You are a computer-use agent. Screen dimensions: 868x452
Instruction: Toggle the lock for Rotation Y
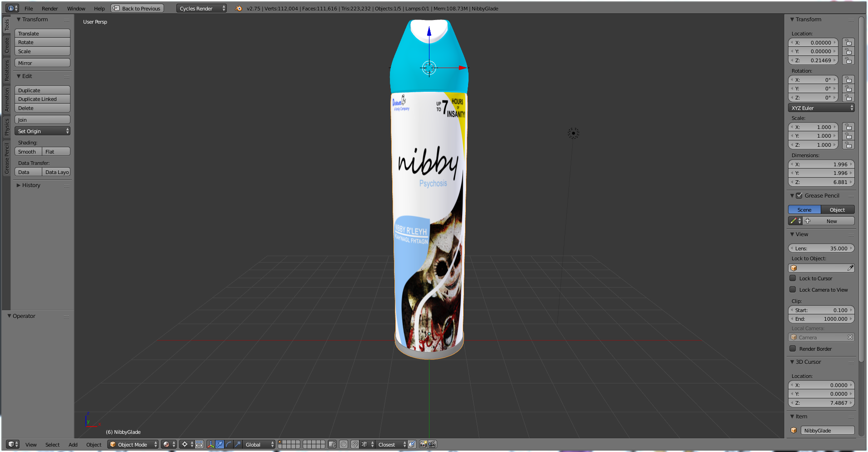pyautogui.click(x=848, y=89)
